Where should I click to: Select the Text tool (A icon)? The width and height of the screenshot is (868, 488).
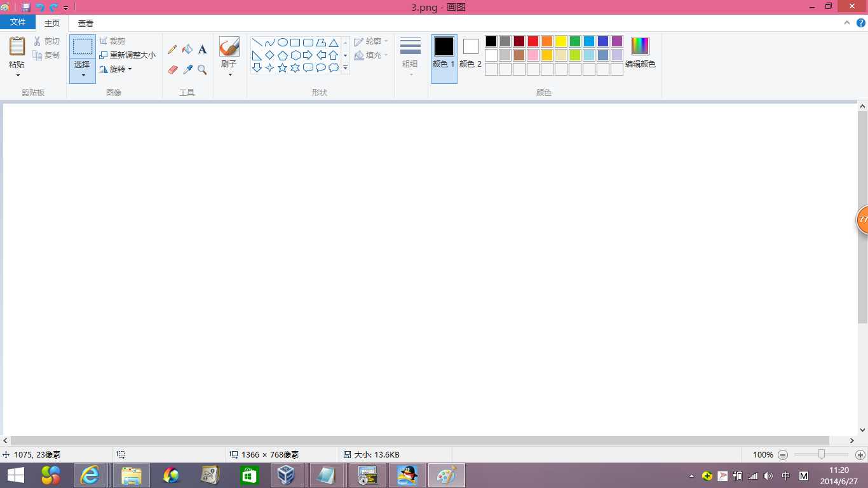tap(202, 50)
